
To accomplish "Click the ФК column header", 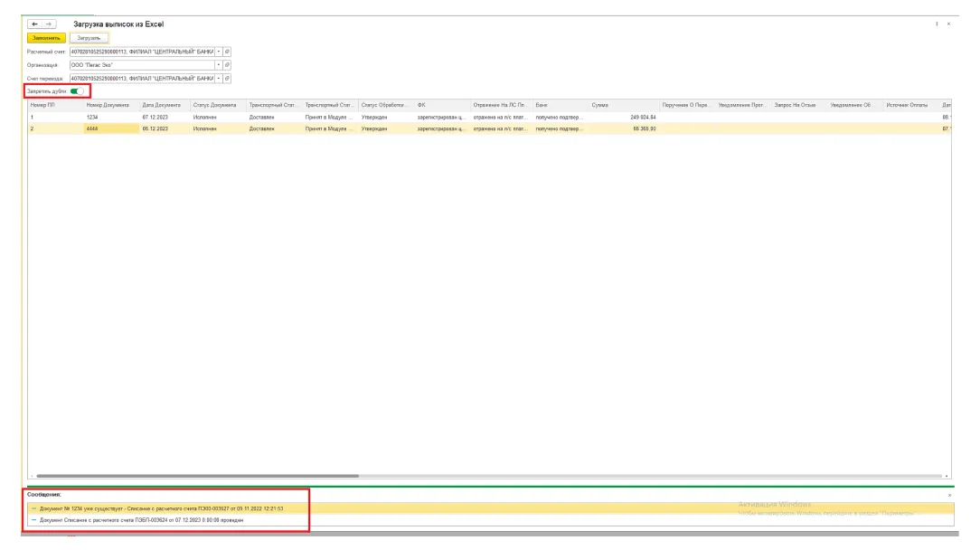I will pos(442,105).
